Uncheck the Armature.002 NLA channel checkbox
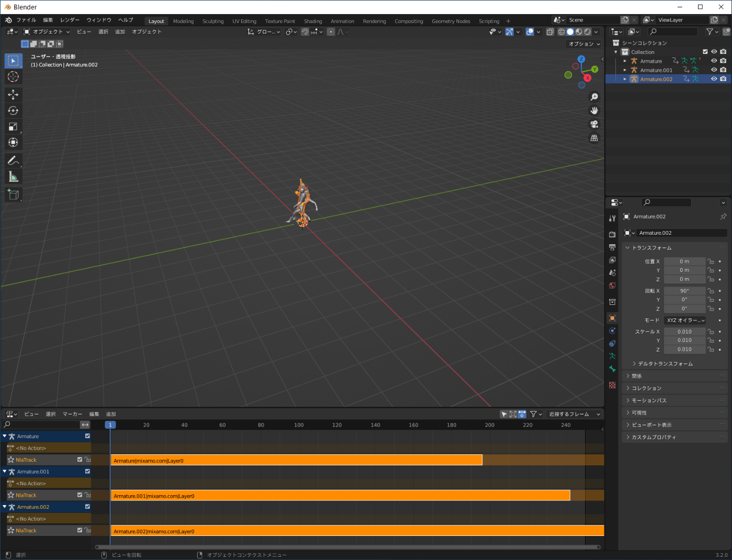This screenshot has width=732, height=560. (x=87, y=507)
